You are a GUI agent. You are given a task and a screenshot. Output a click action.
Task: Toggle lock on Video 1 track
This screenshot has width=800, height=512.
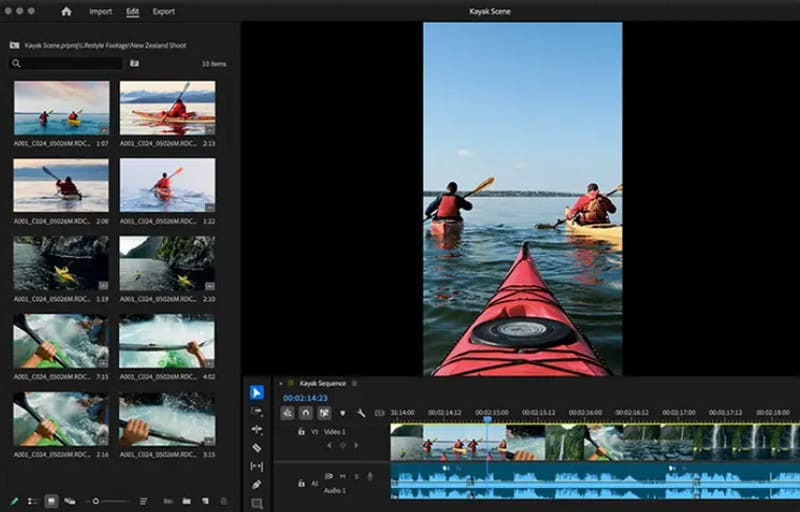tap(301, 431)
